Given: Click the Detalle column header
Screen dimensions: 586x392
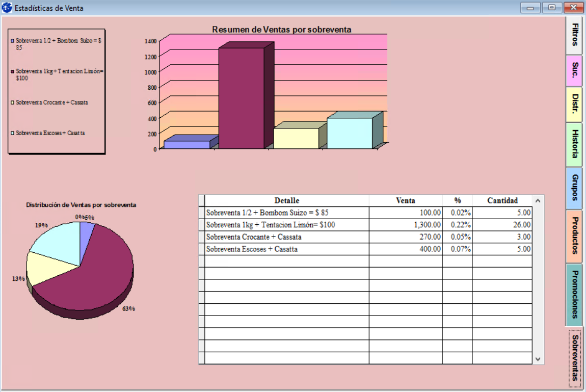Looking at the screenshot, I should (x=286, y=200).
